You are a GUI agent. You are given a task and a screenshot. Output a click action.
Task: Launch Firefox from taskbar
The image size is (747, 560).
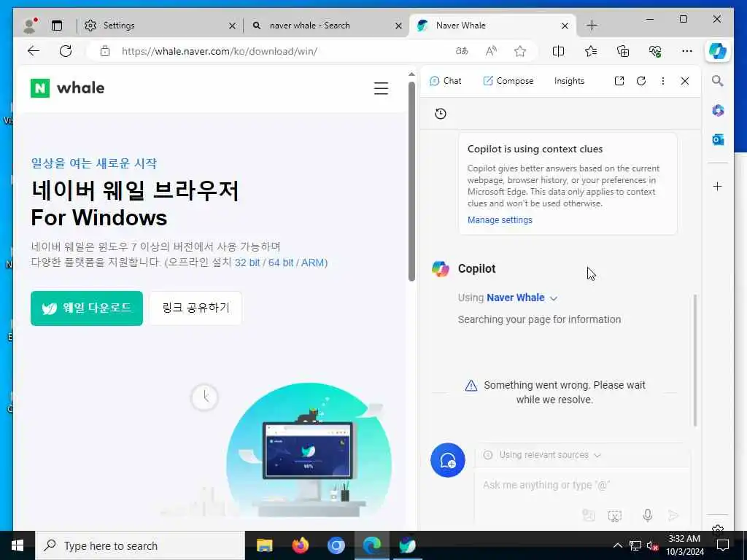300,545
